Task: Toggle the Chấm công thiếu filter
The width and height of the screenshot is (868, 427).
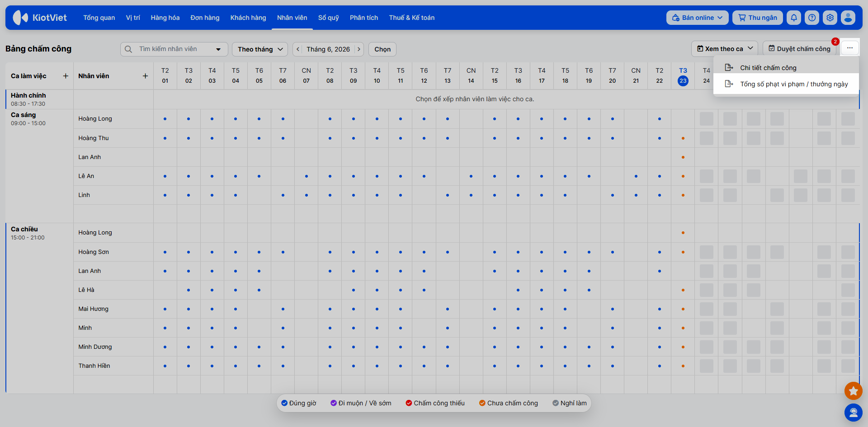Action: point(435,403)
